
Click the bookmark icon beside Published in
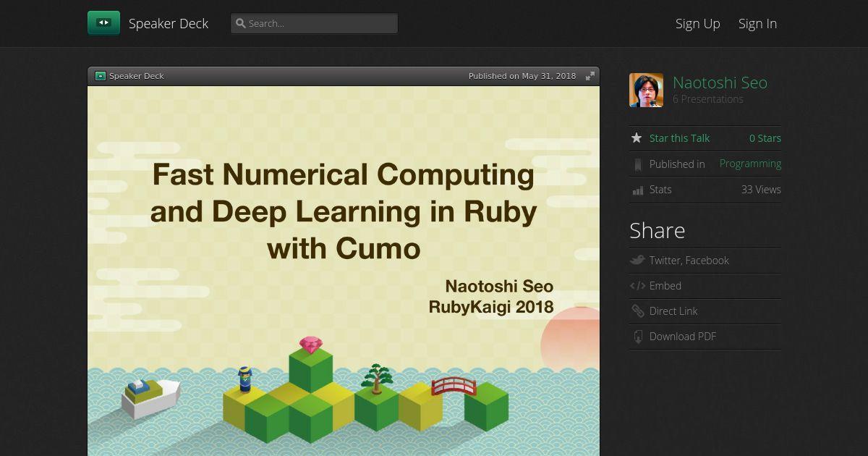pyautogui.click(x=637, y=164)
